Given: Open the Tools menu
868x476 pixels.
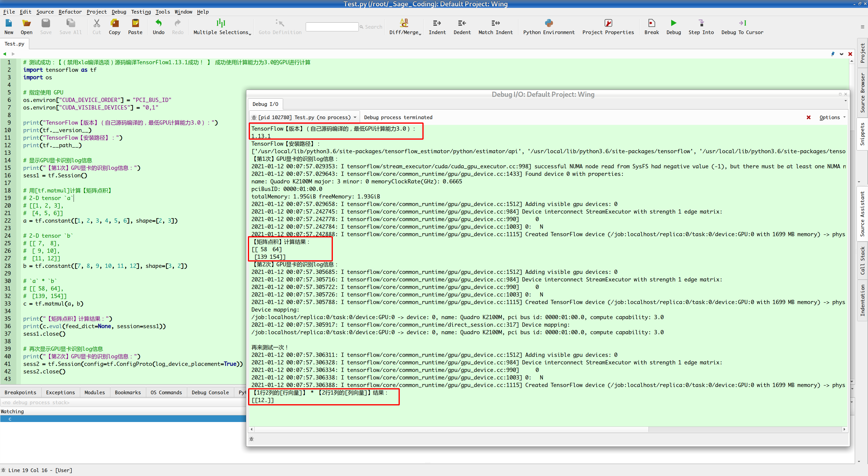Looking at the screenshot, I should [x=163, y=12].
